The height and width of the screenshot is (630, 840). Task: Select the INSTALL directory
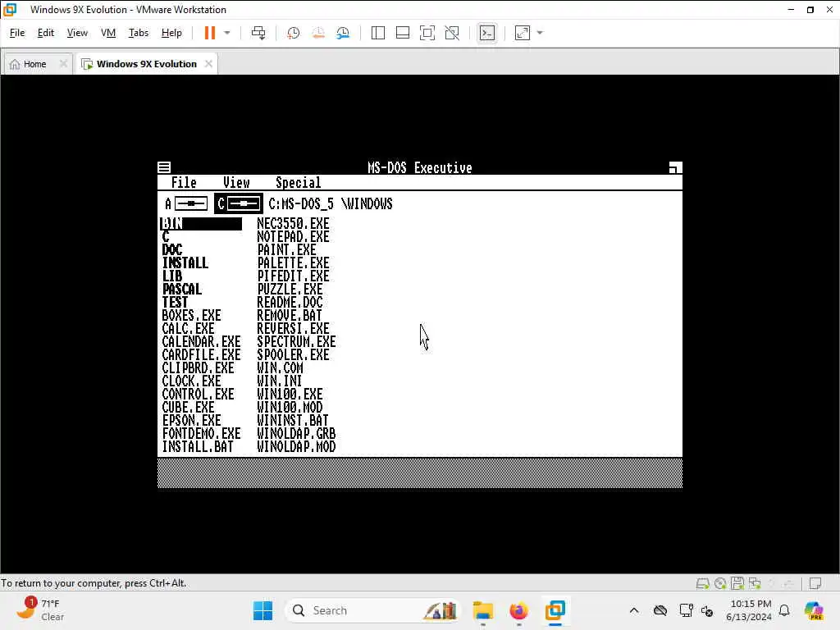185,263
